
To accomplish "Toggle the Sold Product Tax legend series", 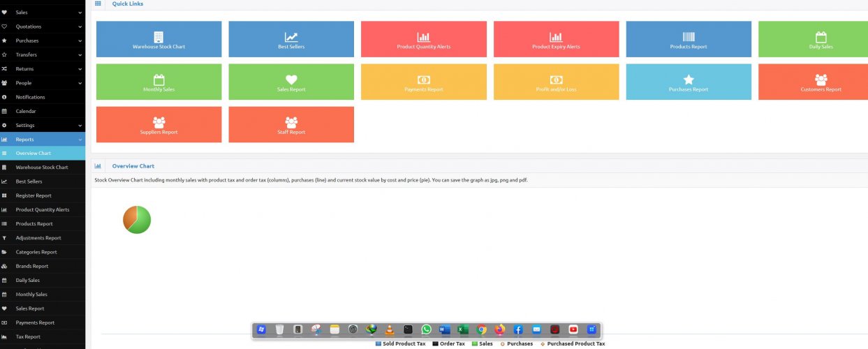I will pos(400,343).
